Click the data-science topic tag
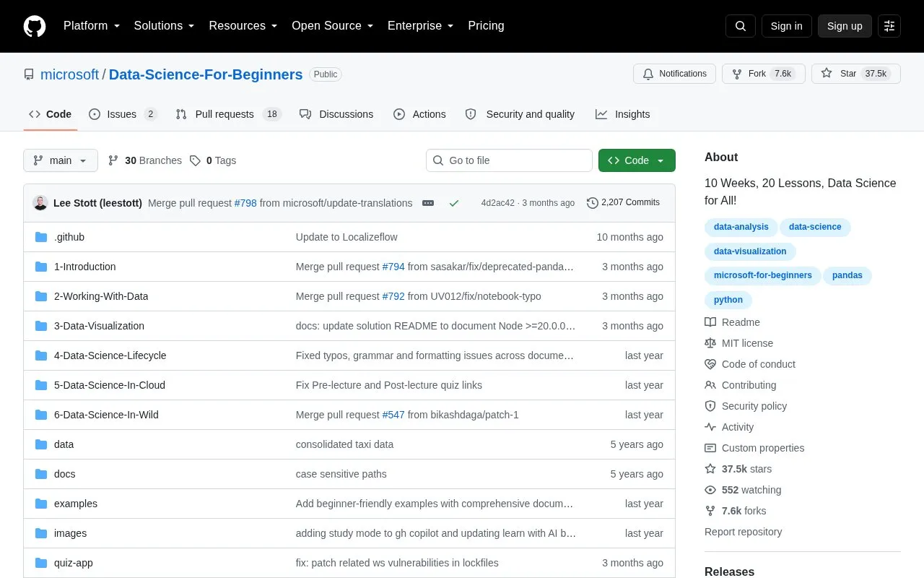The height and width of the screenshot is (578, 924). pyautogui.click(x=815, y=227)
